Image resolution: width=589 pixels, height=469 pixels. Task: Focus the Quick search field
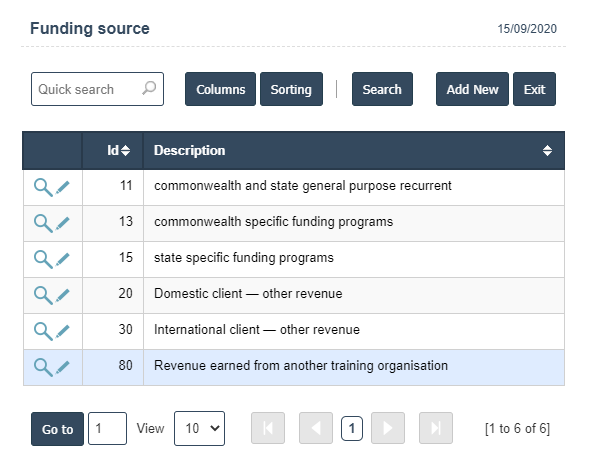click(97, 89)
